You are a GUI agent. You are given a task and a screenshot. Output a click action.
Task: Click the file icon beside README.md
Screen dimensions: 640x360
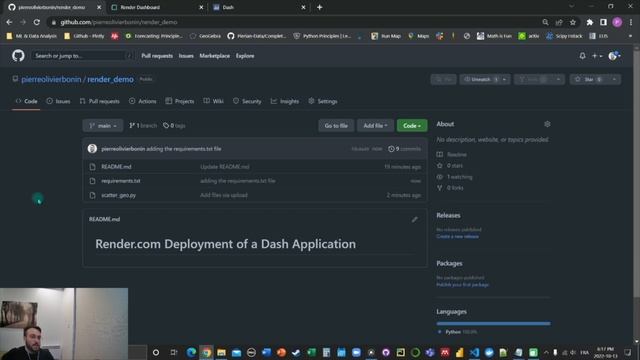(93, 167)
